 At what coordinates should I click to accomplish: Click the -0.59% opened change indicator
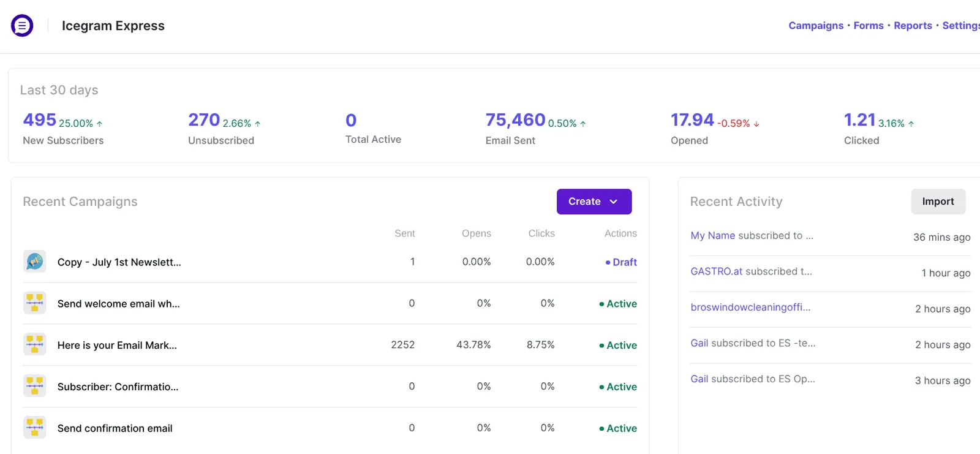coord(738,123)
